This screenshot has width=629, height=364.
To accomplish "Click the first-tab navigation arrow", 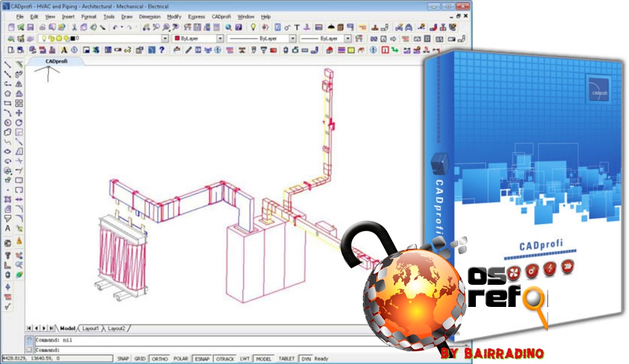I will [29, 328].
